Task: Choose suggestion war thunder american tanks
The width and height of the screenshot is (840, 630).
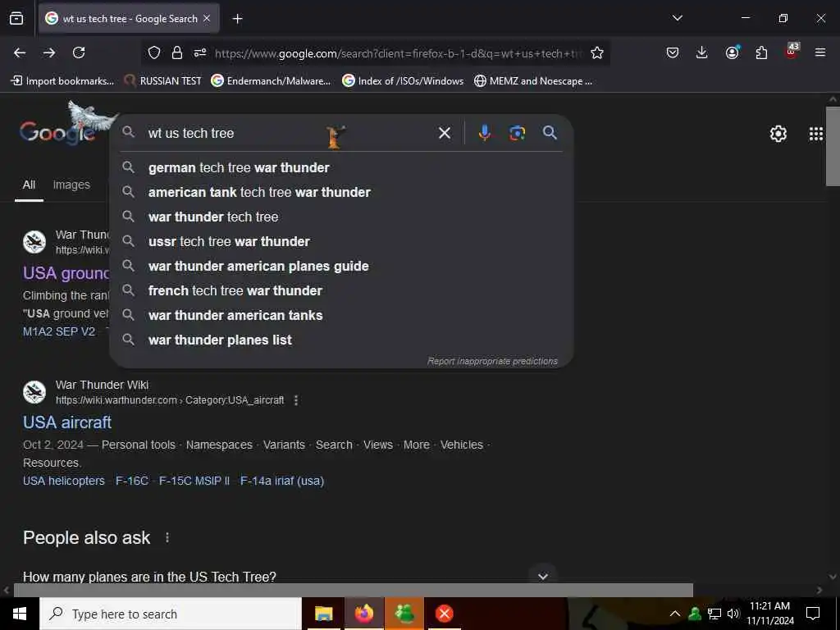Action: pyautogui.click(x=341, y=316)
